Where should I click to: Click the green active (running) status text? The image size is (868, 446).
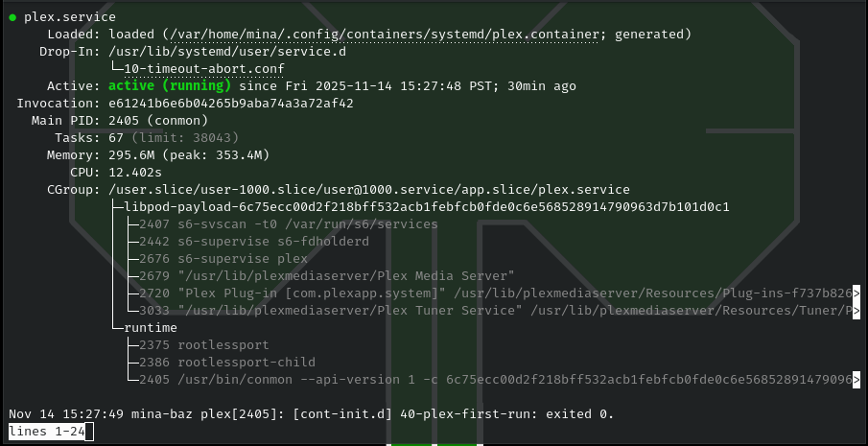(x=170, y=86)
